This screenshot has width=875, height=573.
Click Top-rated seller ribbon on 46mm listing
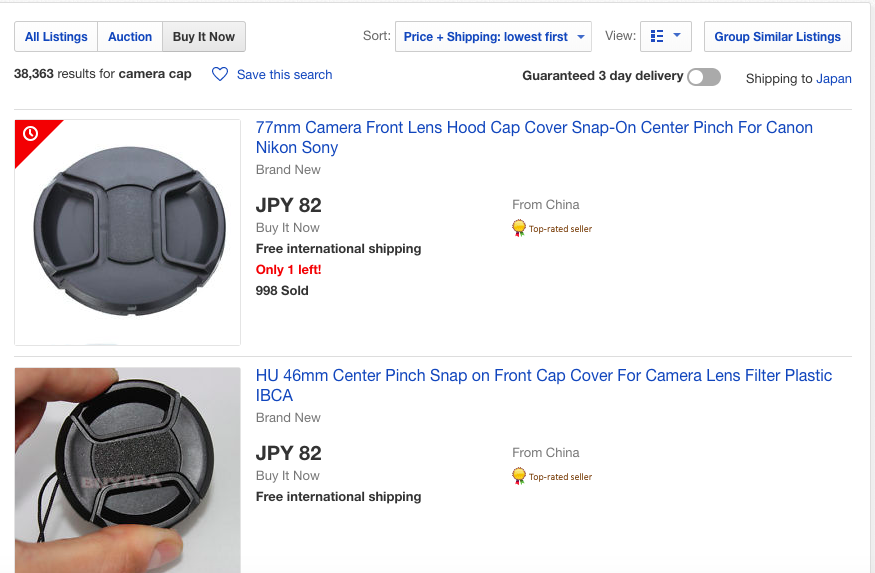519,476
